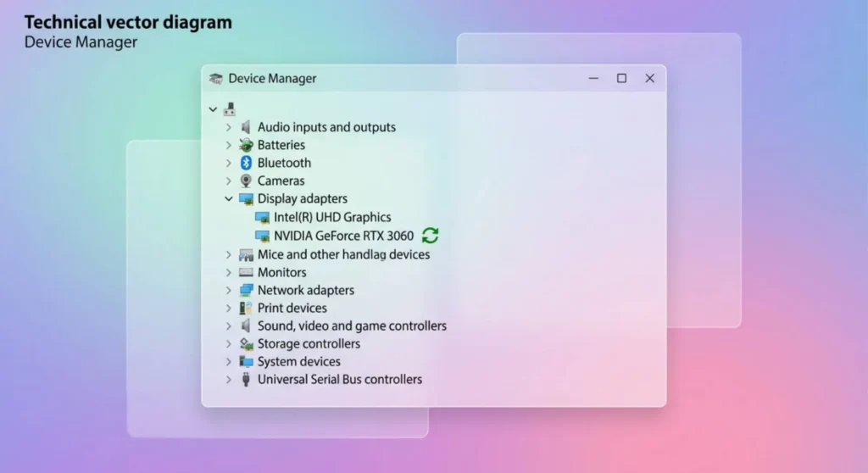Viewport: 868px width, 473px height.
Task: Expand Universal Serial Bus controllers chevron
Action: coord(229,380)
